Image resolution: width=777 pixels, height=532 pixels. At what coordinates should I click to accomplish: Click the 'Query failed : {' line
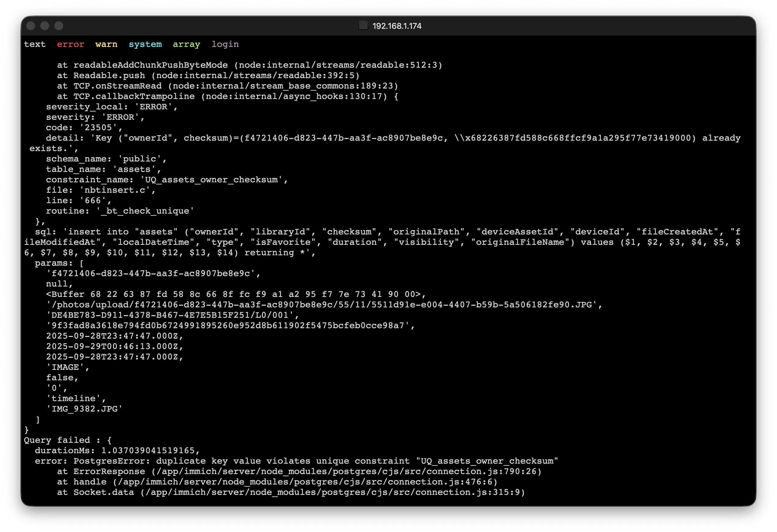click(x=67, y=440)
